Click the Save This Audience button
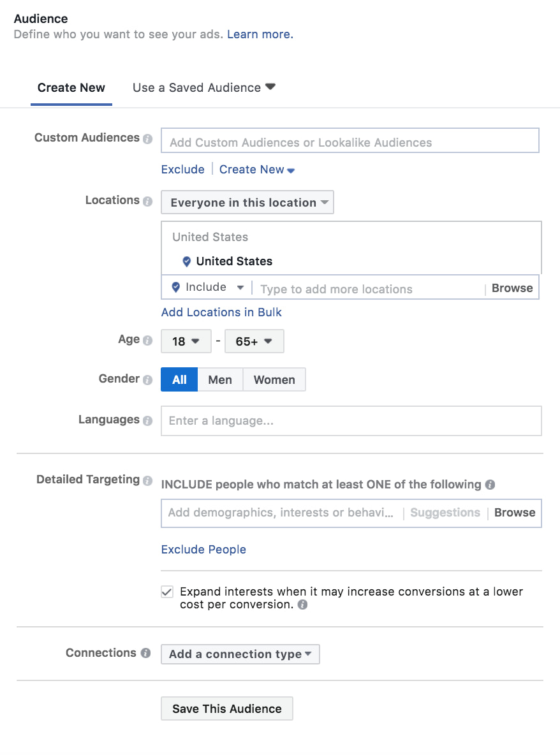The width and height of the screenshot is (560, 755). pyautogui.click(x=226, y=708)
